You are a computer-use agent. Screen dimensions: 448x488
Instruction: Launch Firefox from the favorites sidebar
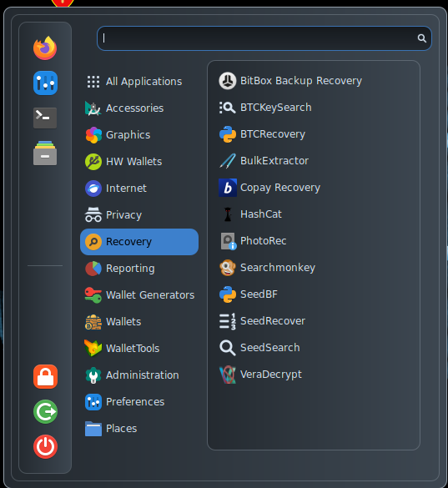(45, 48)
